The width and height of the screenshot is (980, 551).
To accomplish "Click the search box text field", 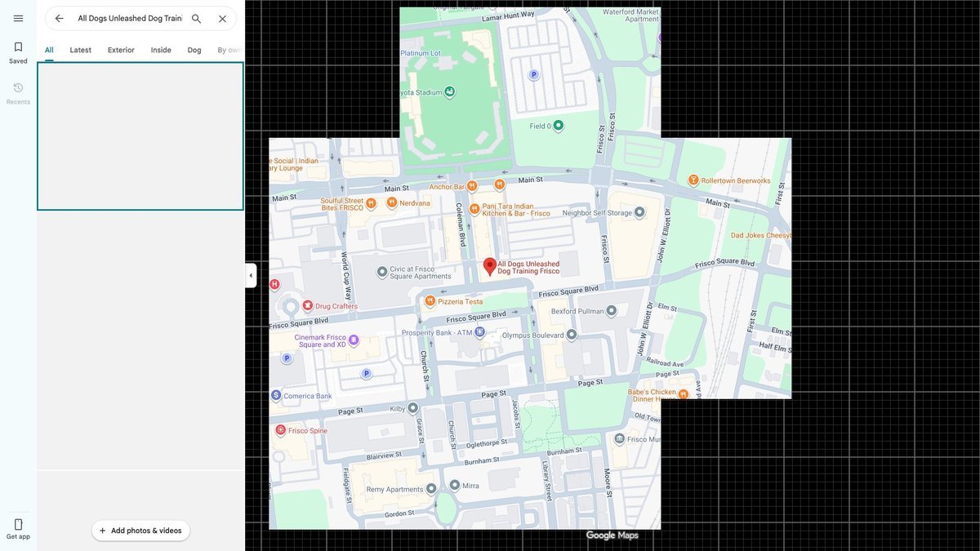I will click(x=129, y=18).
